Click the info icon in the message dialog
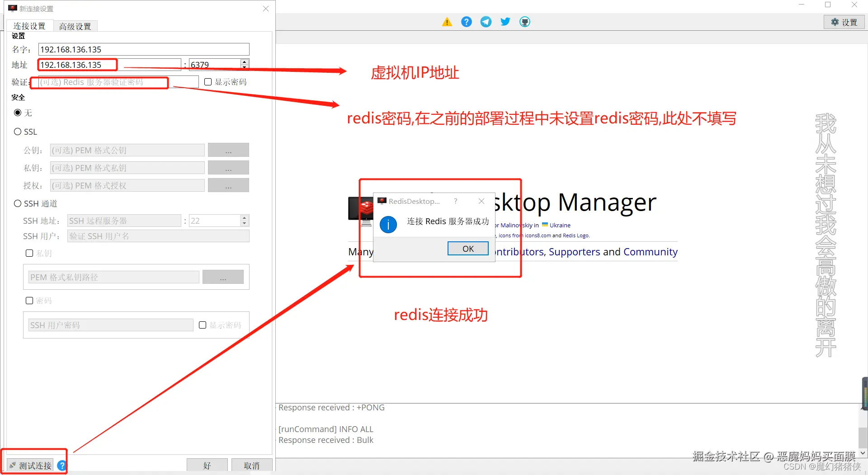 pyautogui.click(x=388, y=224)
